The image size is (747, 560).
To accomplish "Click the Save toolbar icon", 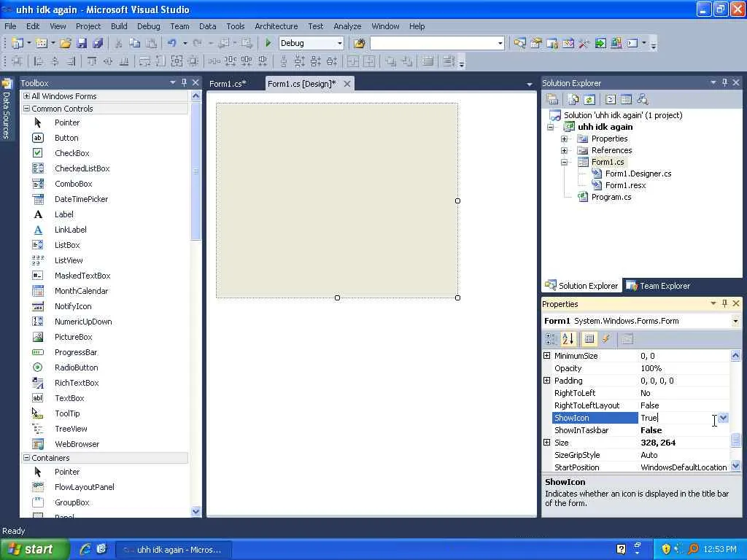I will pyautogui.click(x=82, y=43).
